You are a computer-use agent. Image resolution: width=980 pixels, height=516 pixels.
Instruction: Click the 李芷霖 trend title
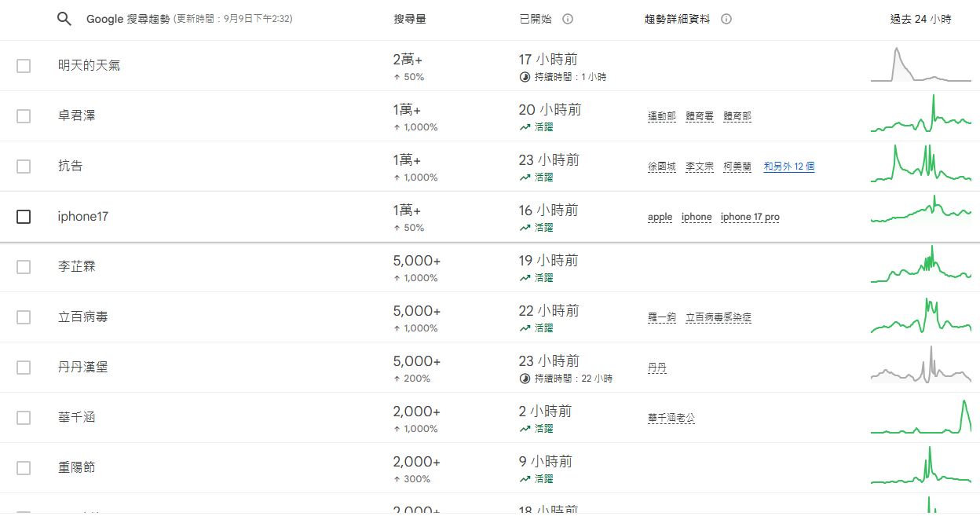click(77, 266)
